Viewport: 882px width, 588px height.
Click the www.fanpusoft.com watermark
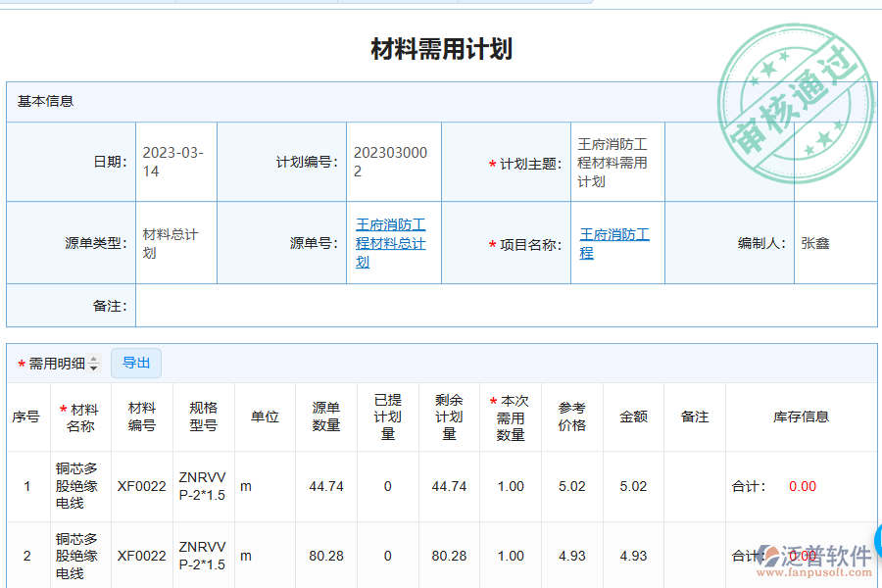[813, 570]
